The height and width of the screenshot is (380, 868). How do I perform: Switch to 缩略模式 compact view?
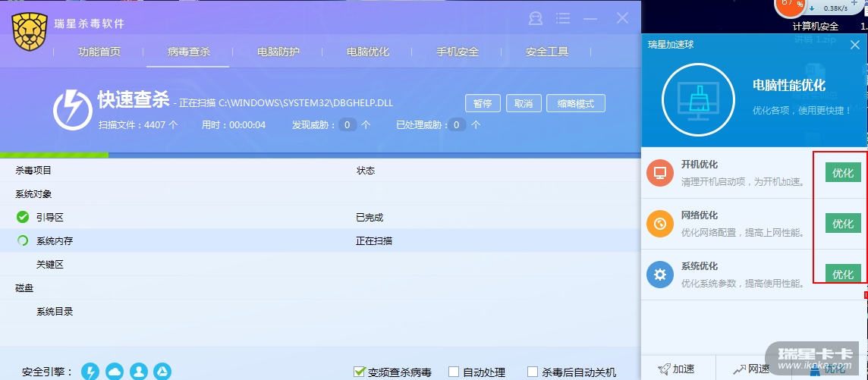click(x=576, y=103)
